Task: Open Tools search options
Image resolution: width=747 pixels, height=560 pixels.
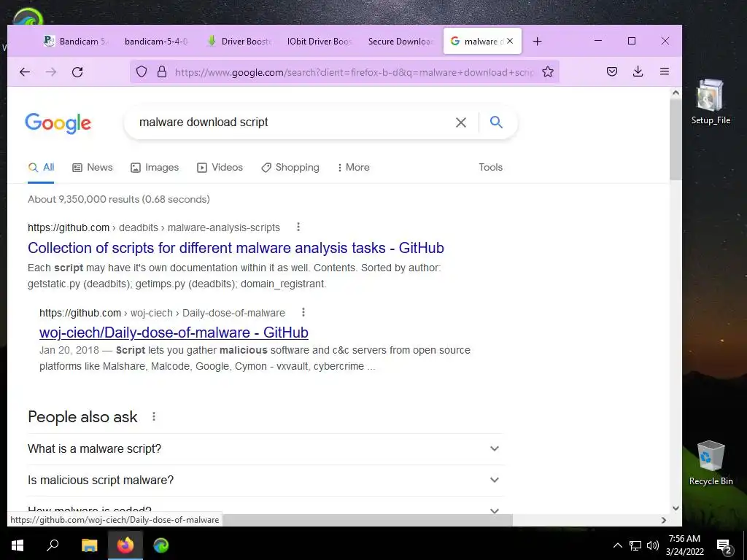Action: (490, 167)
